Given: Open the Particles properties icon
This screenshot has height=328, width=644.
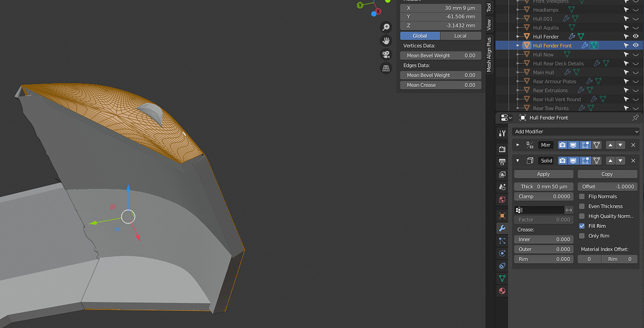Looking at the screenshot, I should pyautogui.click(x=502, y=241).
